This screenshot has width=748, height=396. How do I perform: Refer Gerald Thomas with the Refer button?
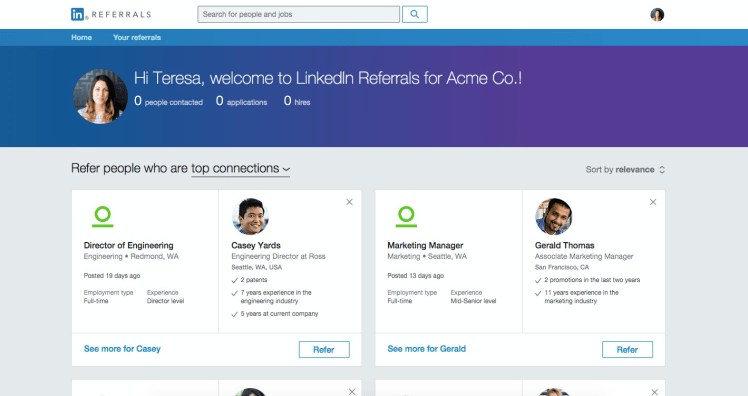point(627,349)
